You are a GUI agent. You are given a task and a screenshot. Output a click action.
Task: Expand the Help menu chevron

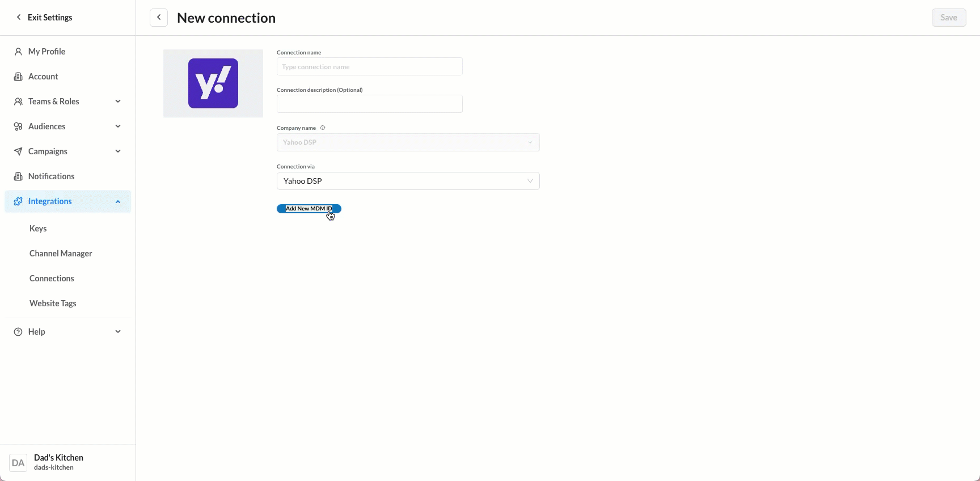118,332
